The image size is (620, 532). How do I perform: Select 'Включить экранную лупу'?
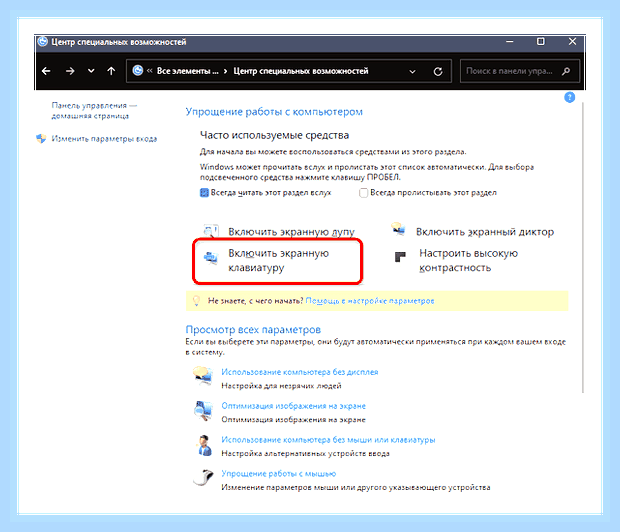(x=291, y=232)
